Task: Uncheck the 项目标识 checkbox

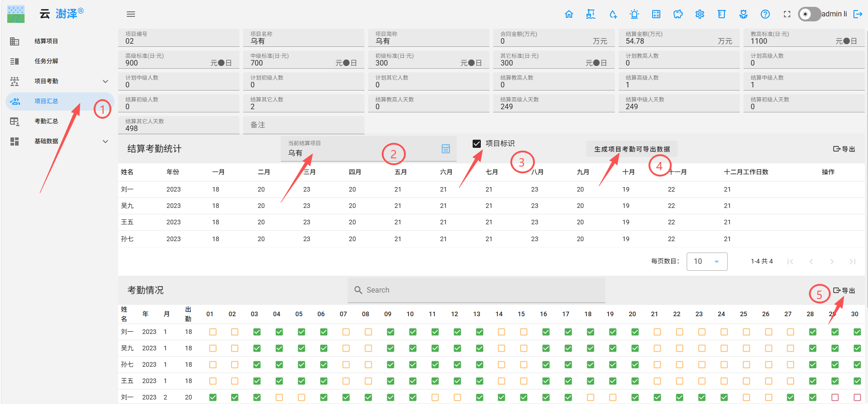Action: [477, 144]
